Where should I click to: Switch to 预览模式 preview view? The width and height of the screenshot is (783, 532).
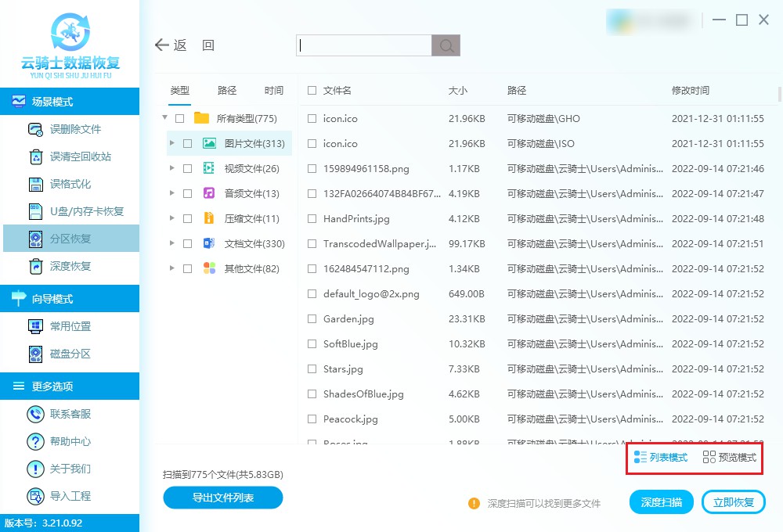[729, 457]
